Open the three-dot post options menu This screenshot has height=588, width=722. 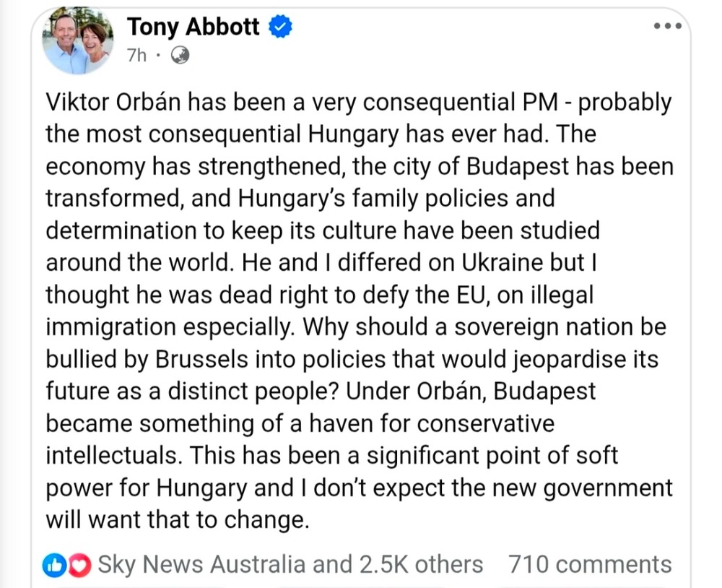[667, 26]
